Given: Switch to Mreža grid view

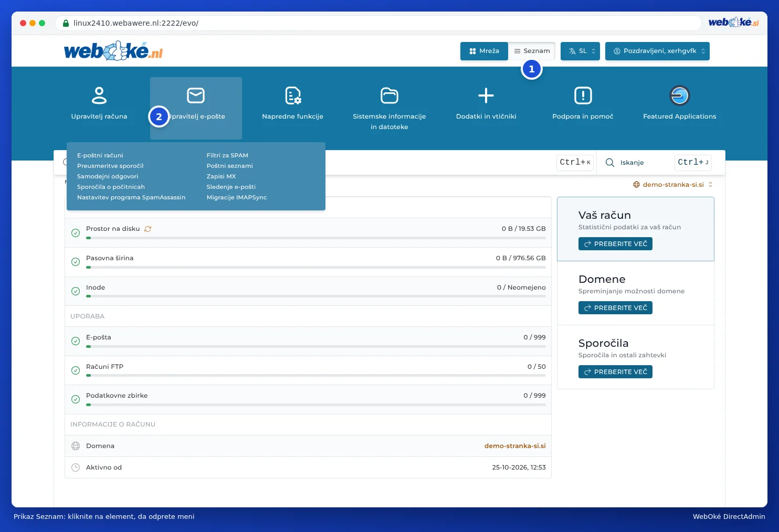Looking at the screenshot, I should coord(484,51).
